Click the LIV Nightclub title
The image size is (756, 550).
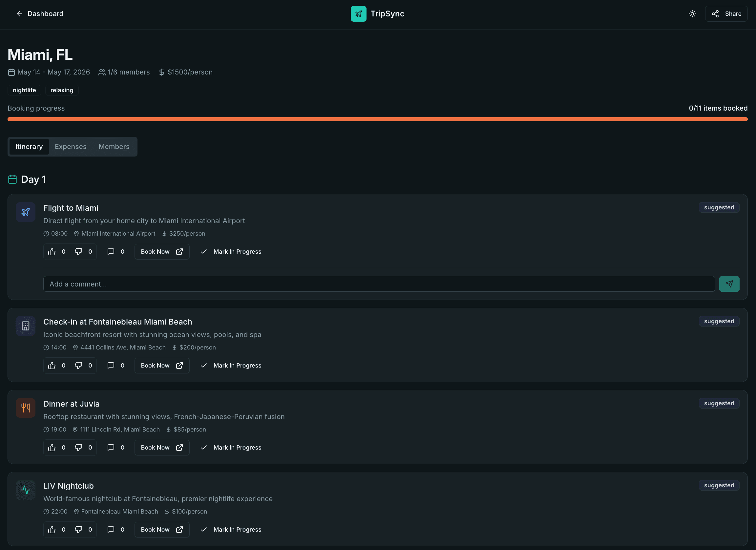(x=68, y=486)
